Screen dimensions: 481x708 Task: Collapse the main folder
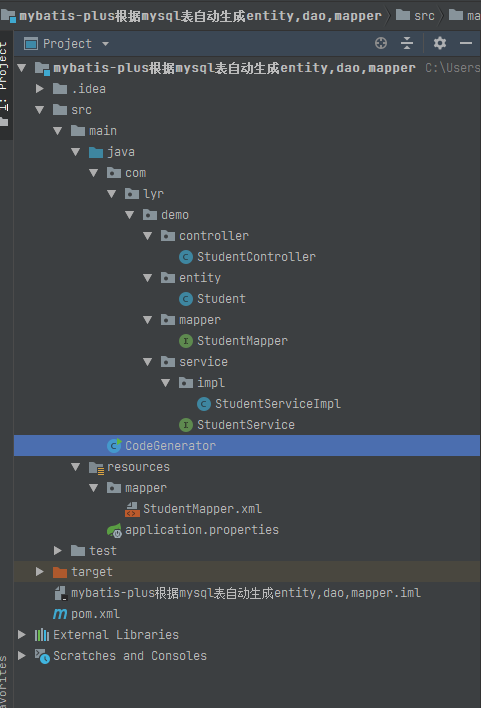click(x=57, y=131)
